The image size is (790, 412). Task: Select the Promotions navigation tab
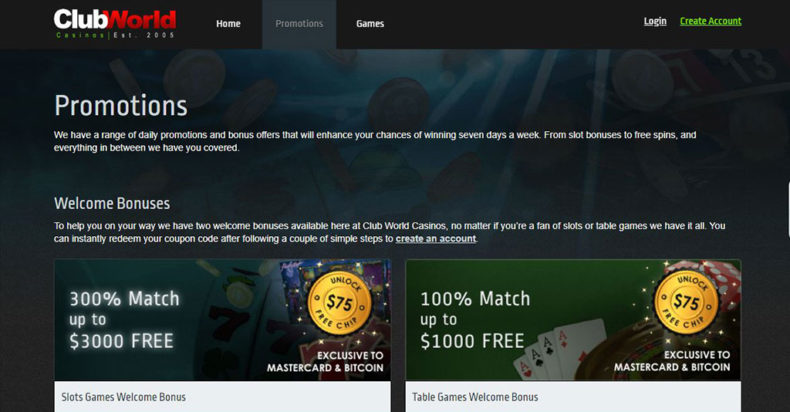(x=299, y=24)
